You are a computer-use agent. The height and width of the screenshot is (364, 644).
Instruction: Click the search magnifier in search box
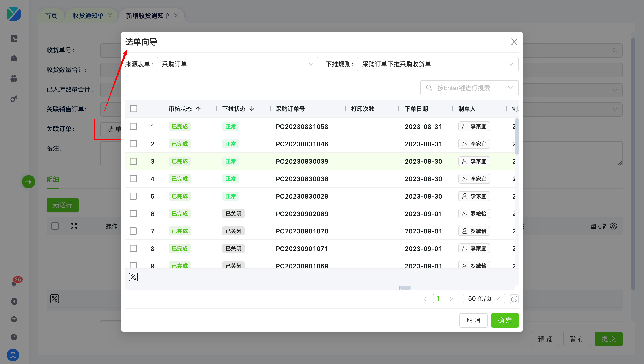point(429,88)
